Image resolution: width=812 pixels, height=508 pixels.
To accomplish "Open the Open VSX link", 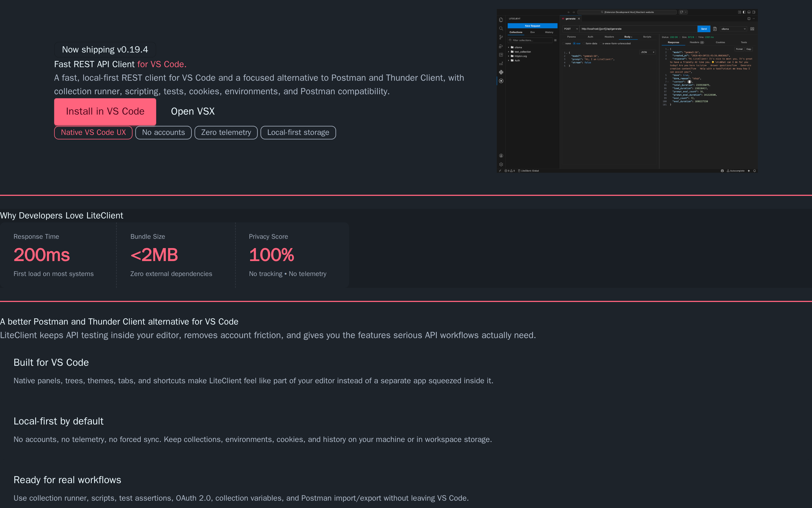I will 193,111.
